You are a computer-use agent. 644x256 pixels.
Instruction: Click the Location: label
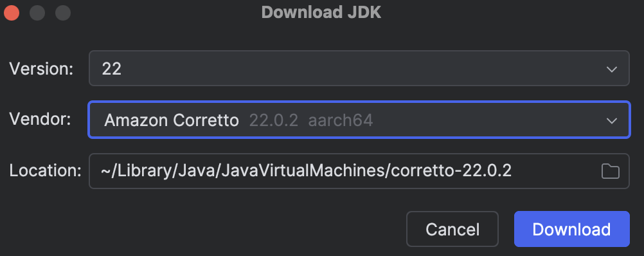[45, 171]
